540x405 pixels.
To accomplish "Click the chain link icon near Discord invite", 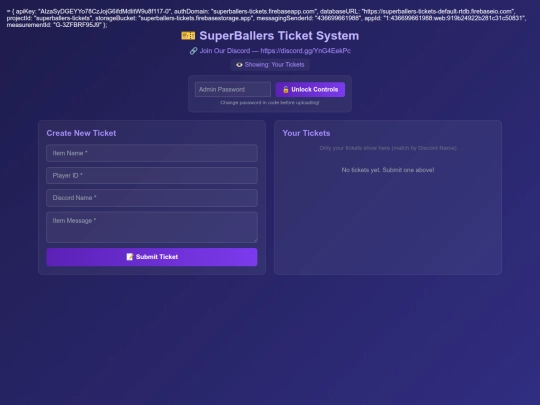I will click(x=194, y=51).
